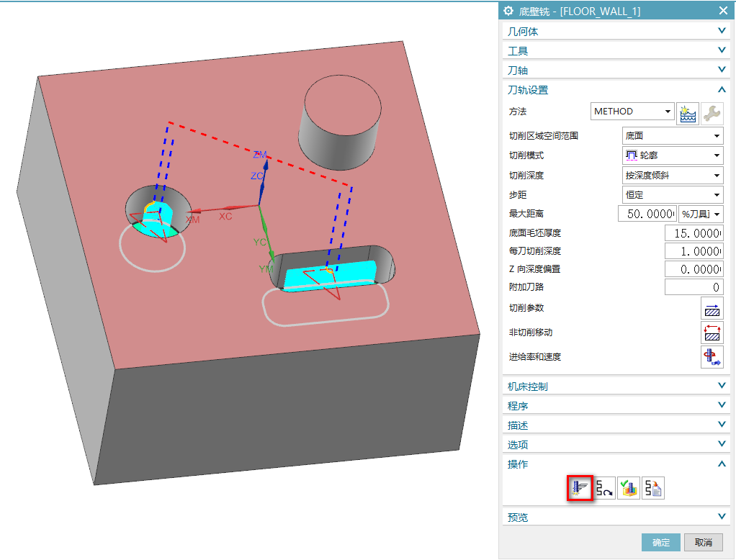Click the List tool path icon
The image size is (736, 560).
pyautogui.click(x=653, y=488)
